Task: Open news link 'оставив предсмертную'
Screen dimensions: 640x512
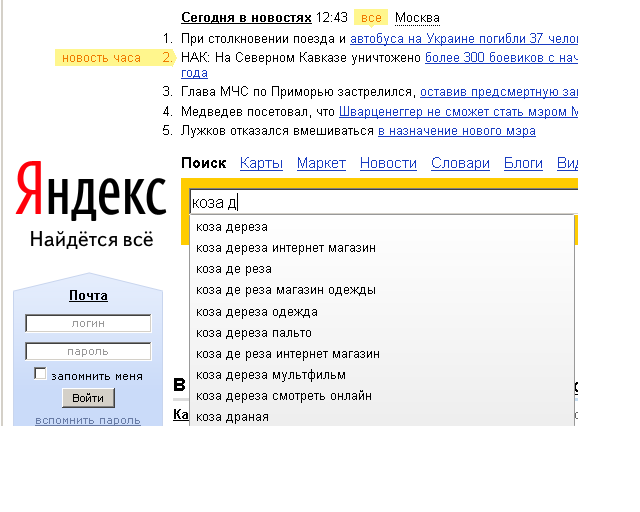Action: pos(499,92)
